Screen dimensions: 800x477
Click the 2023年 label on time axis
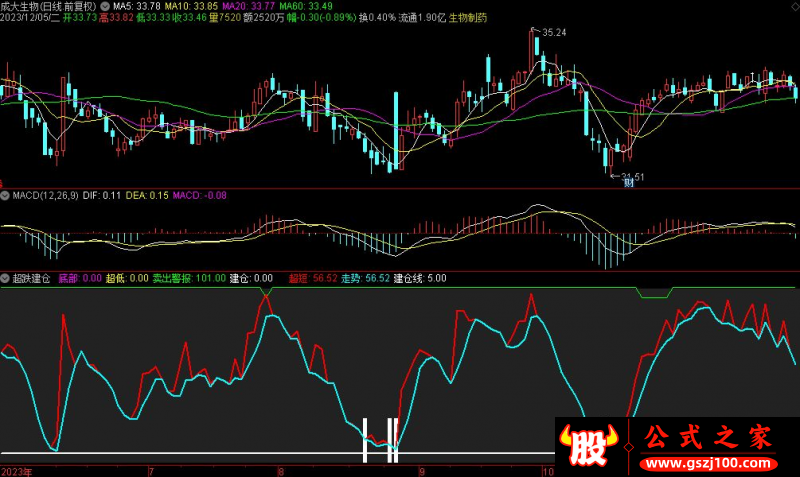tap(16, 470)
